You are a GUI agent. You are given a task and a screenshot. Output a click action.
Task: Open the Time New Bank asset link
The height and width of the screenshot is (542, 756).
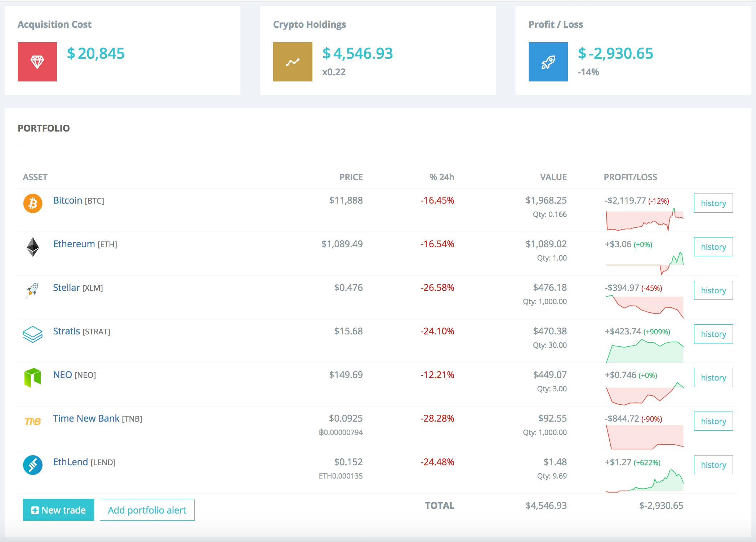click(86, 418)
